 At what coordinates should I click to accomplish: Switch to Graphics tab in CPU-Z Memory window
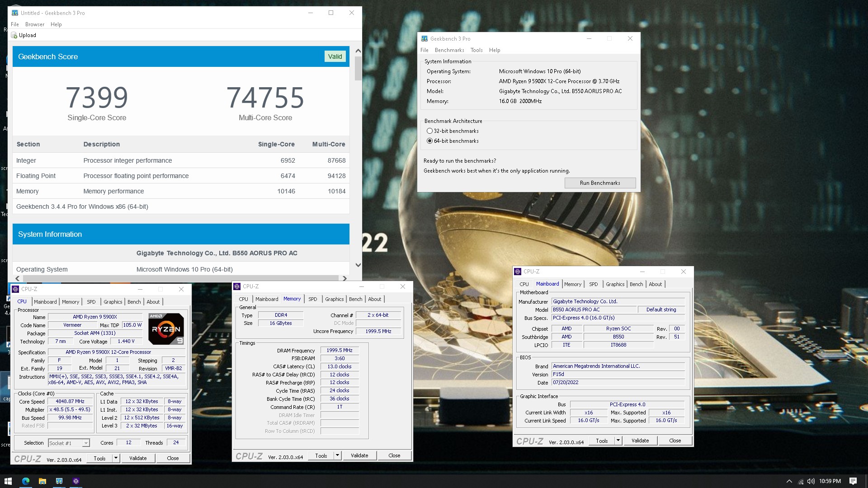point(334,299)
